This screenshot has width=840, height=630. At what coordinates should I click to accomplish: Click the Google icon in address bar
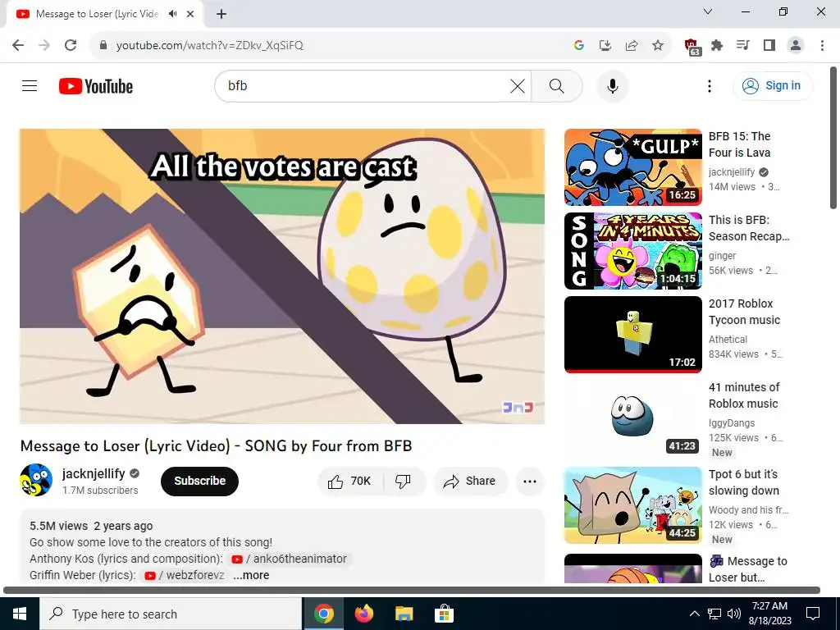coord(578,45)
